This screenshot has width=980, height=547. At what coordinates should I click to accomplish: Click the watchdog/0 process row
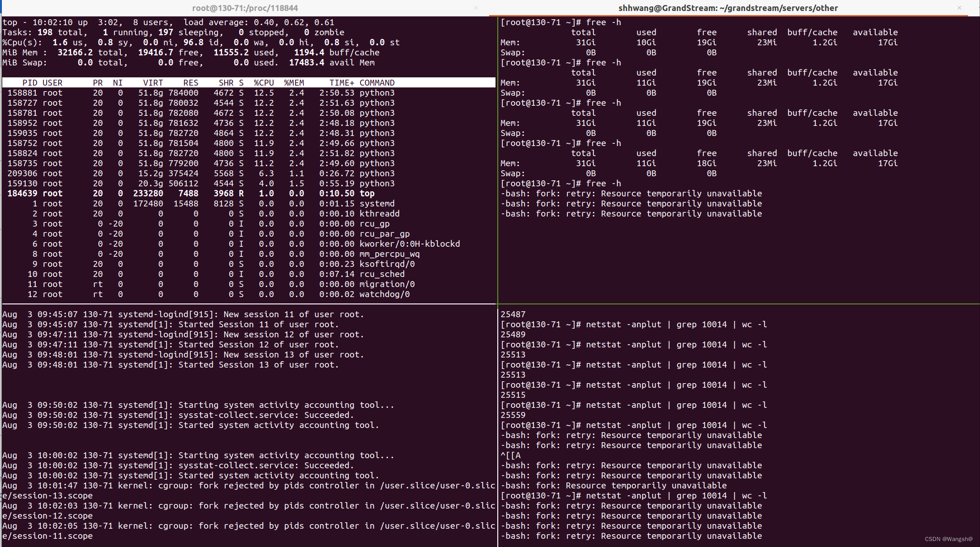coord(248,294)
